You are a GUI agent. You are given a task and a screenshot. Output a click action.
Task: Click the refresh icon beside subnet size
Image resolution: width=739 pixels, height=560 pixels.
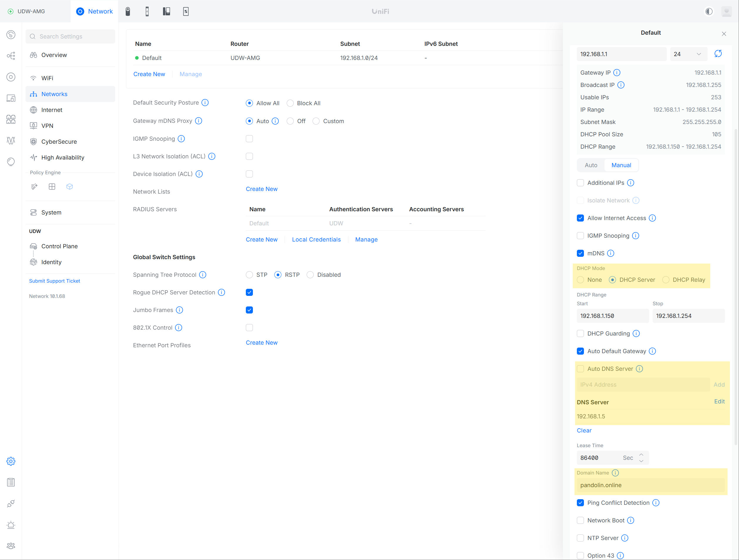click(718, 54)
